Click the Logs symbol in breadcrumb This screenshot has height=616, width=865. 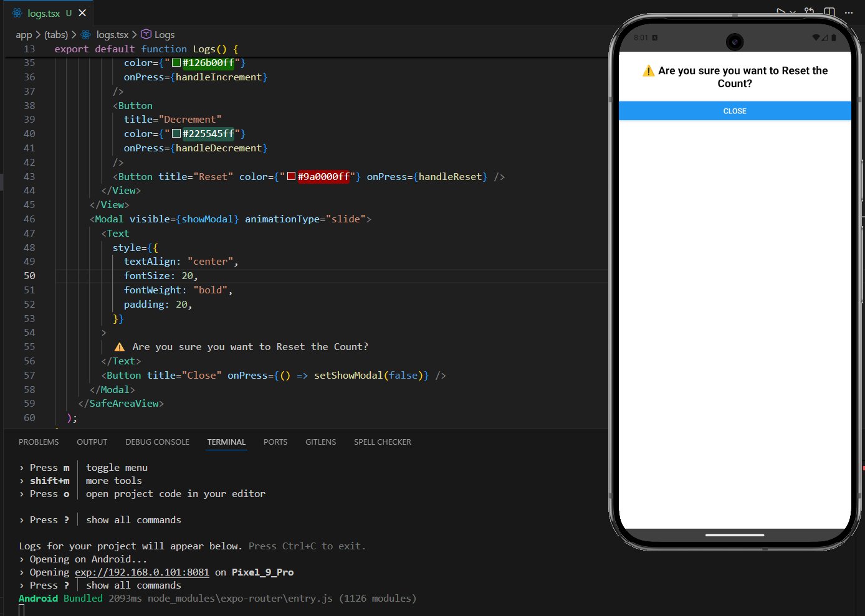point(164,35)
